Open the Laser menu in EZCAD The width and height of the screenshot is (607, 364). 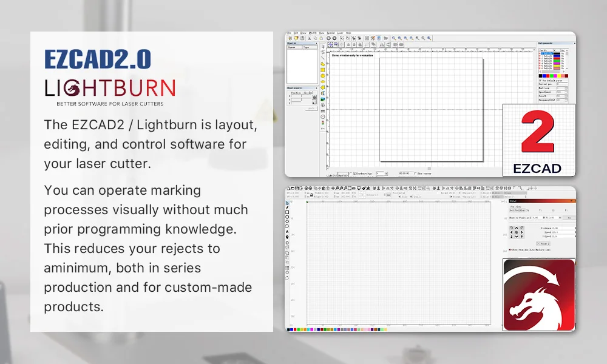340,33
